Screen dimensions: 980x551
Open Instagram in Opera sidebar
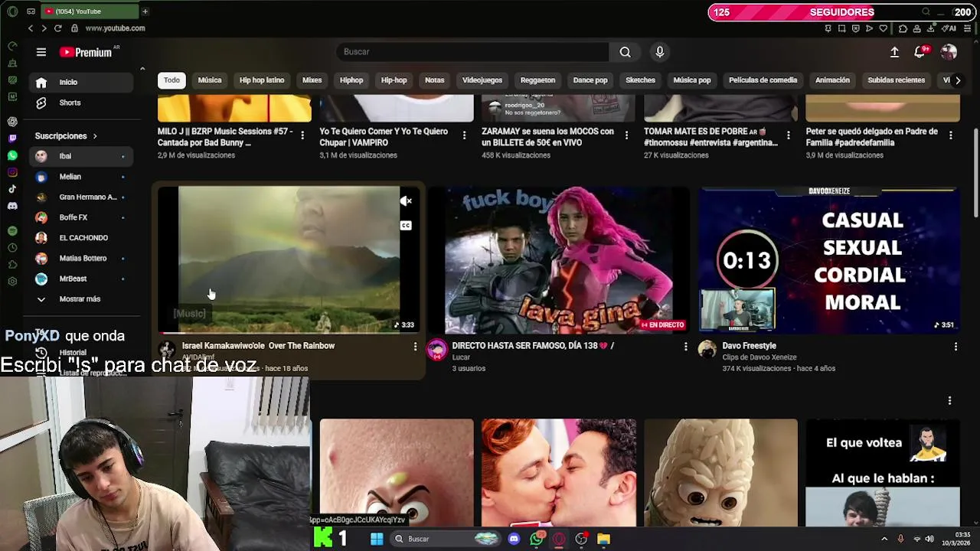pyautogui.click(x=12, y=172)
